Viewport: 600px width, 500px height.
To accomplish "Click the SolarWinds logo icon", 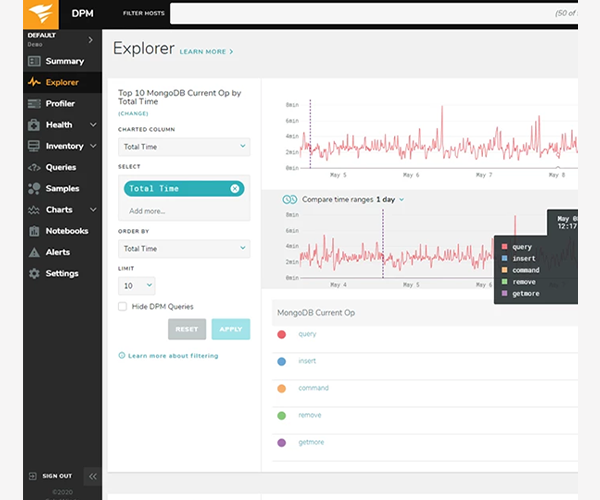I will click(x=41, y=14).
